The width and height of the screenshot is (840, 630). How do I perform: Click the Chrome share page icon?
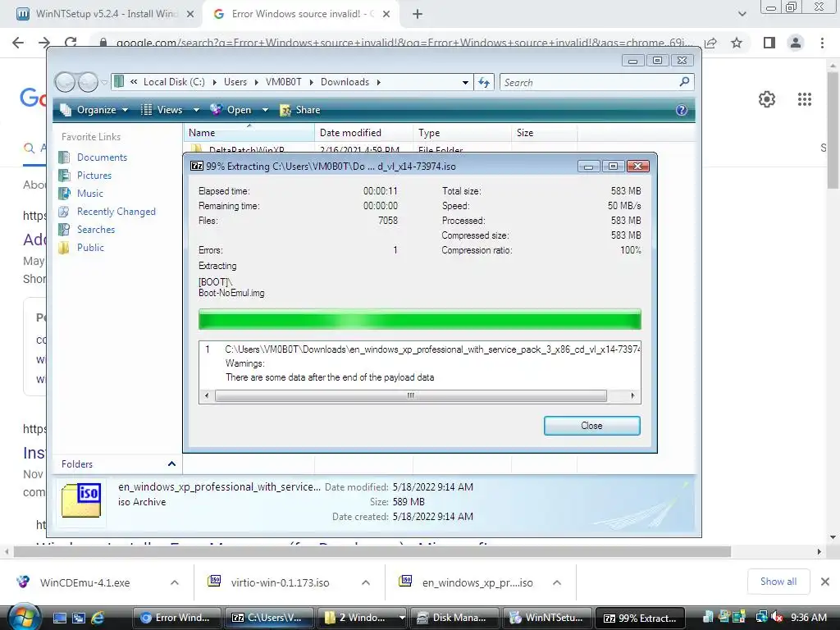point(711,43)
